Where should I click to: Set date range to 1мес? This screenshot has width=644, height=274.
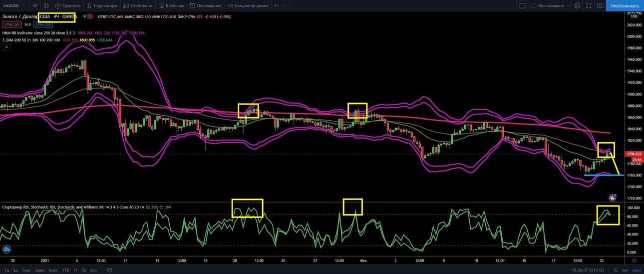coord(26,270)
